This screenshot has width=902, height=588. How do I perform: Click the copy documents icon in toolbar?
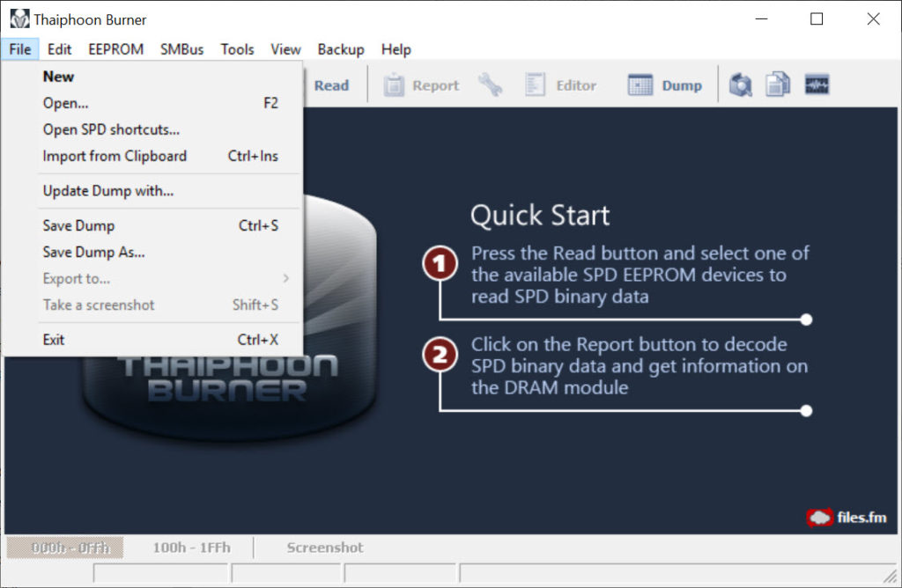coord(777,85)
